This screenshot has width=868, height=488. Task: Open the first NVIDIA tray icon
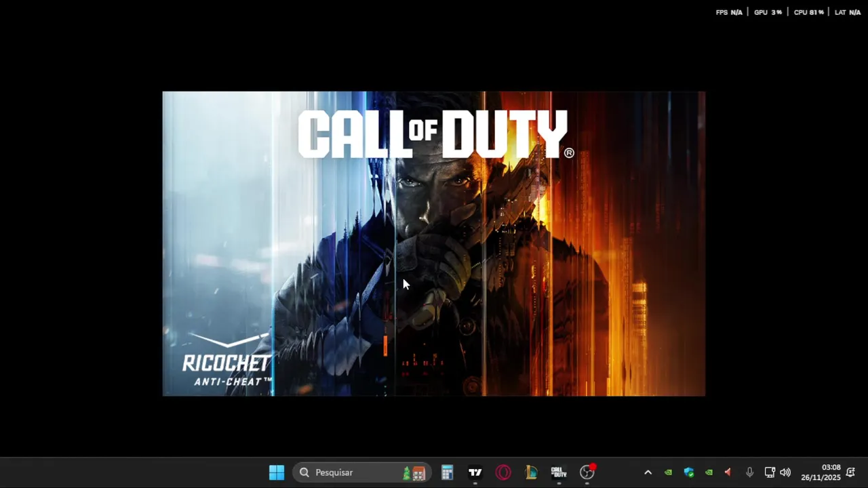click(668, 472)
